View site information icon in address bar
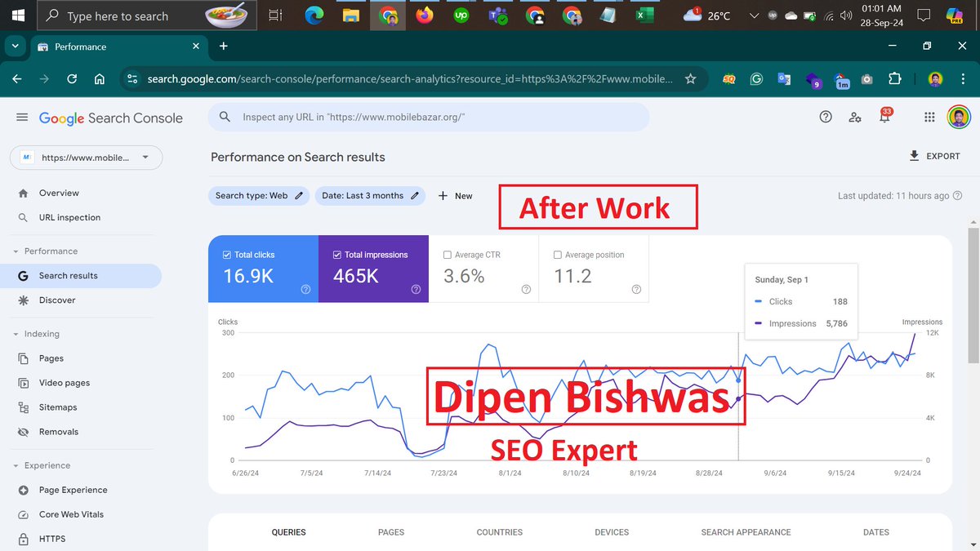980x551 pixels. [133, 79]
